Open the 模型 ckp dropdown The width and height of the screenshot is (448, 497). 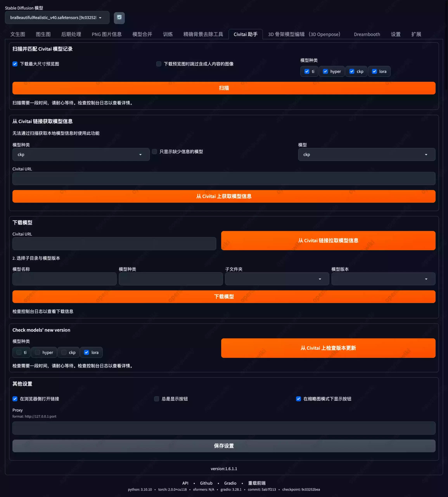click(367, 155)
